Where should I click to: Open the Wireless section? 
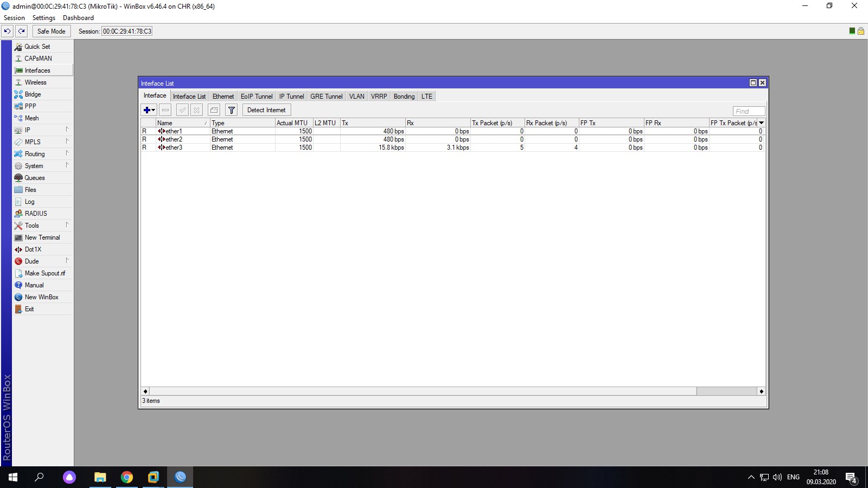click(43, 82)
